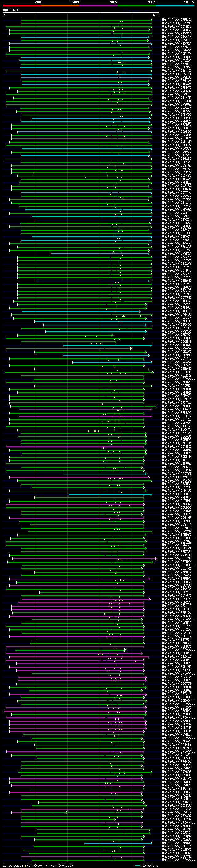The height and width of the screenshot is (868, 197).
Task: Select hit label UniRef100_C6TK08
Action: point(177,372)
